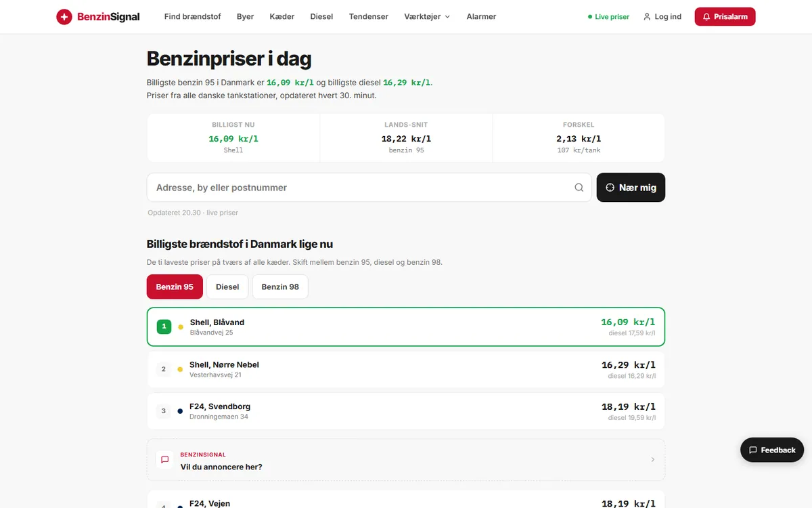812x508 pixels.
Task: Switch to the Benzin 98 tab
Action: tap(280, 287)
